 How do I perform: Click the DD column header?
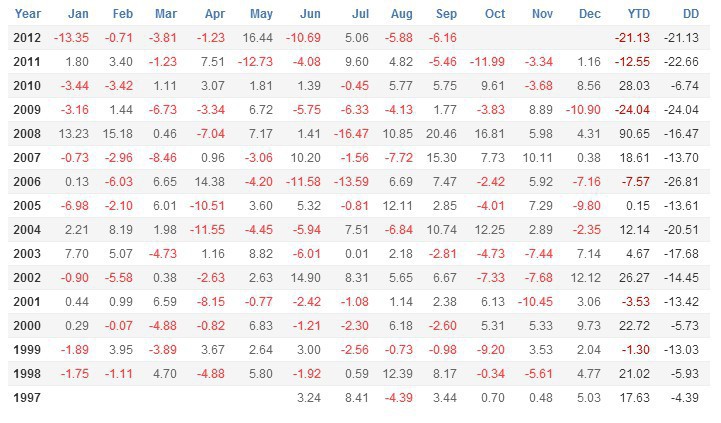click(691, 14)
